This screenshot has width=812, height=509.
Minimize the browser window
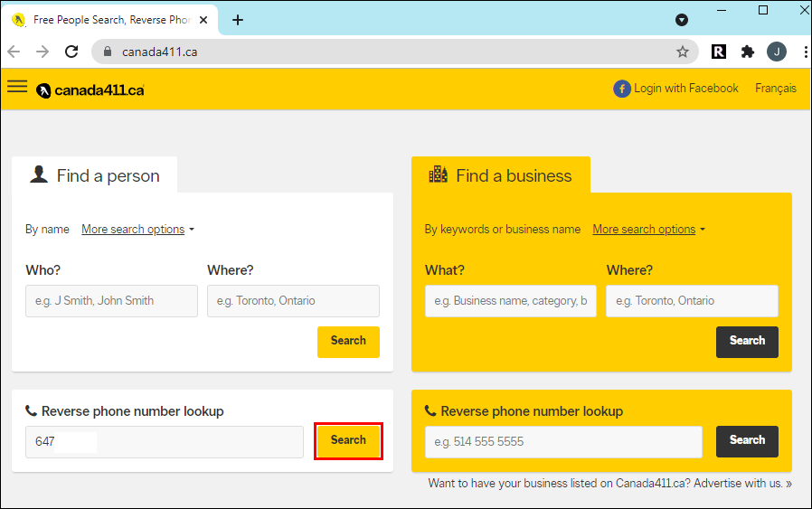[722, 10]
